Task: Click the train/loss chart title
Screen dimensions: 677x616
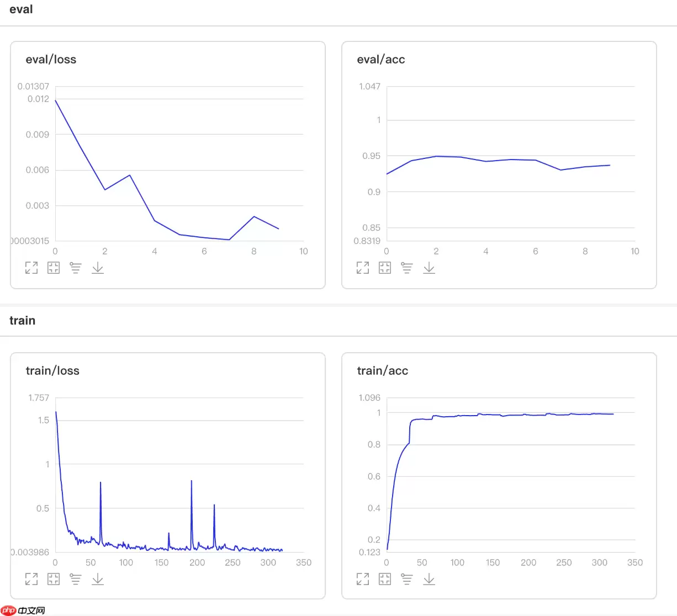Action: pyautogui.click(x=52, y=371)
